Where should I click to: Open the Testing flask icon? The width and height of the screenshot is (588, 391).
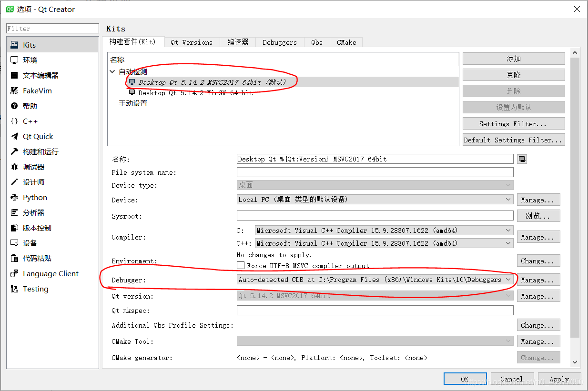pos(14,289)
